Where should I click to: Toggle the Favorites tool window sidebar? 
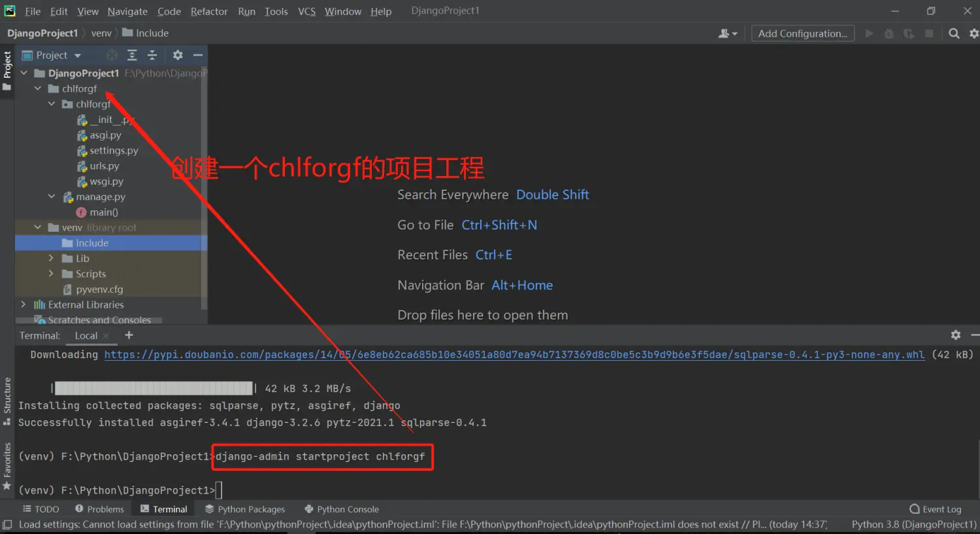click(7, 465)
